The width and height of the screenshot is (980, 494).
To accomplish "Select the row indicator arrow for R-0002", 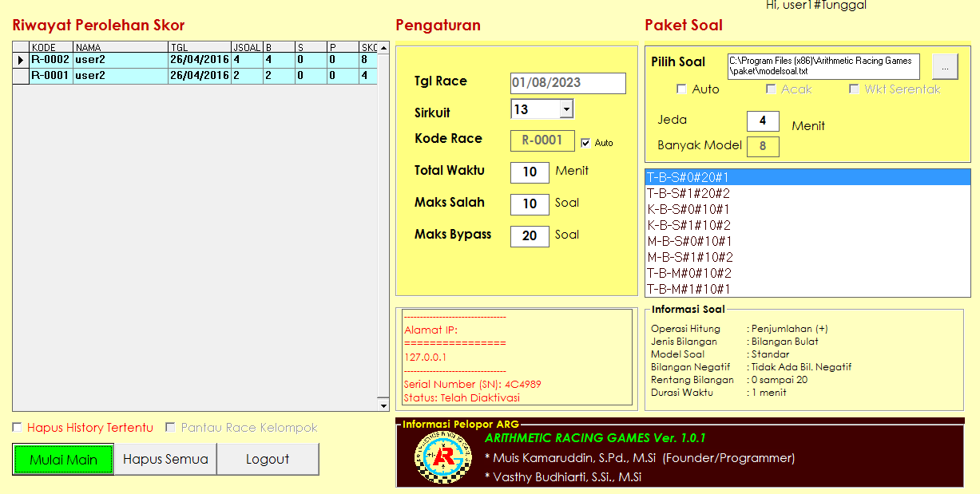I will click(x=21, y=60).
